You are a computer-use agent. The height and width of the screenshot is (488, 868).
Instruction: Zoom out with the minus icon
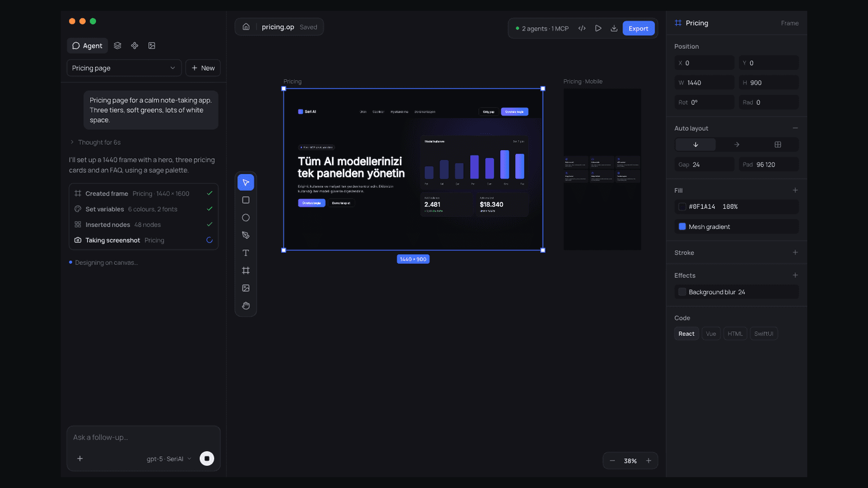612,461
